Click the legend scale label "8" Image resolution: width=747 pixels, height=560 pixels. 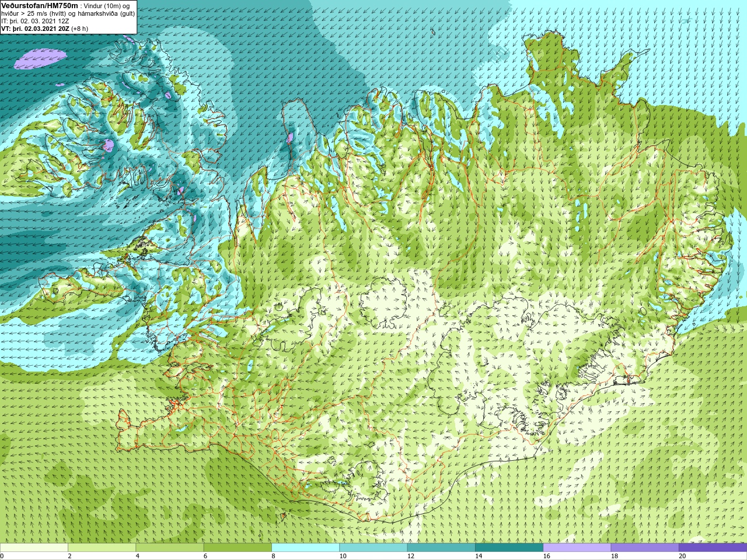tap(273, 556)
